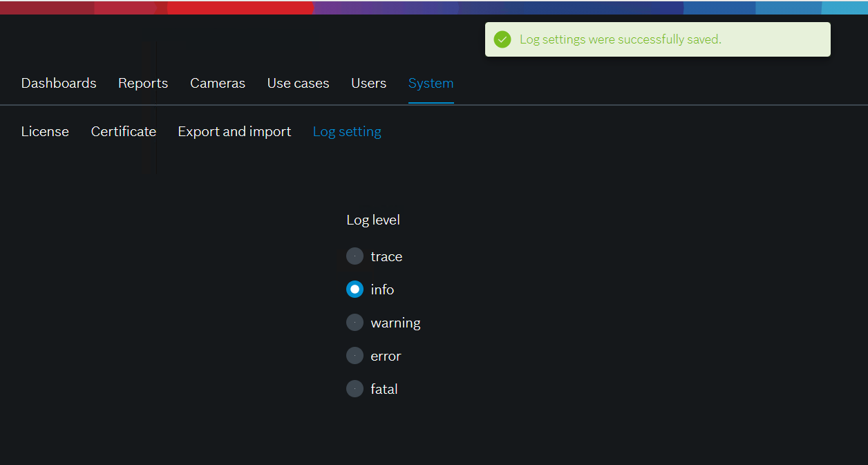868x465 pixels.
Task: Click the 'warning' text label
Action: [395, 323]
